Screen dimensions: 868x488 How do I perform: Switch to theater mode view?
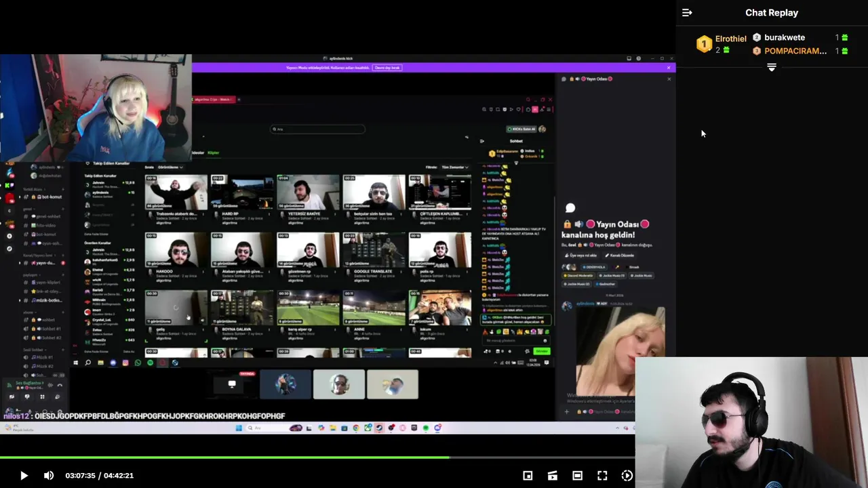tap(577, 476)
